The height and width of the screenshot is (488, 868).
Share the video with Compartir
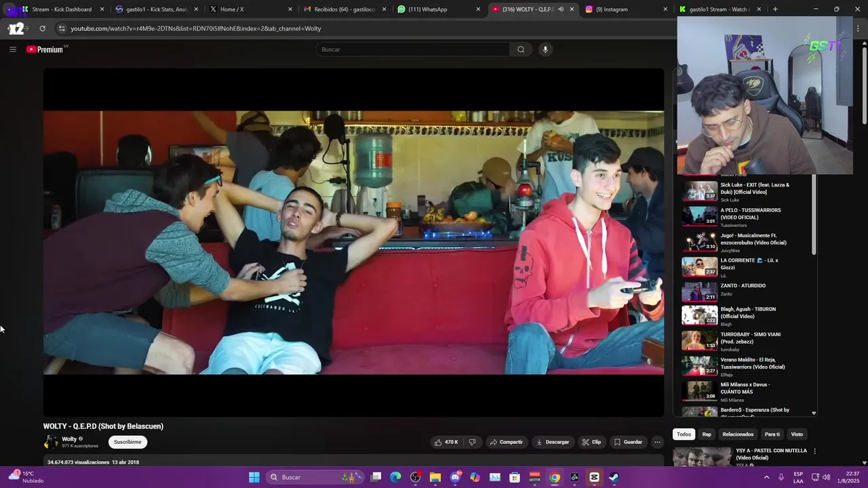point(506,442)
